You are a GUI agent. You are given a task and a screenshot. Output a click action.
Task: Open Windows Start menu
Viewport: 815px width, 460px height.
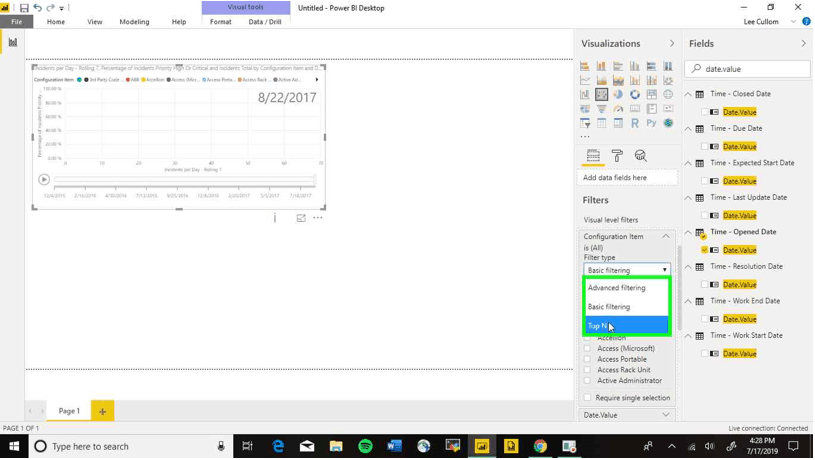pyautogui.click(x=14, y=446)
